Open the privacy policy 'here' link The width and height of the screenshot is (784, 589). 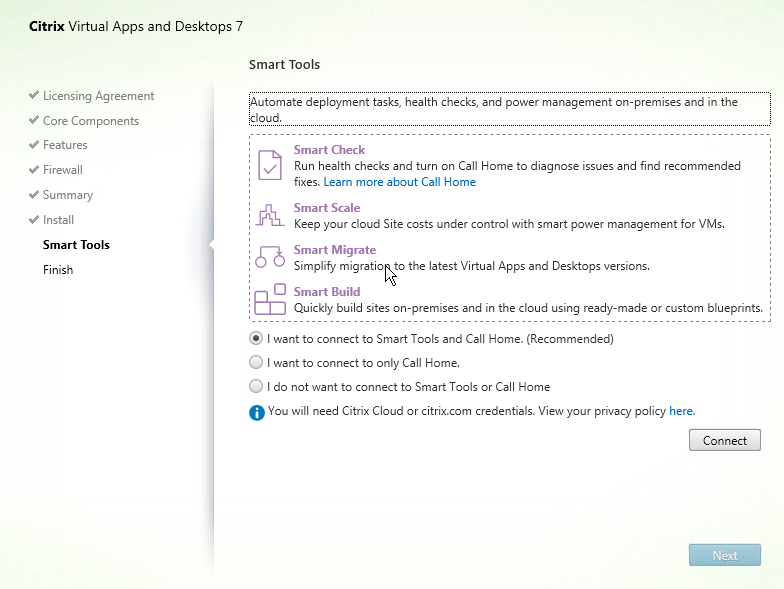[x=681, y=411]
